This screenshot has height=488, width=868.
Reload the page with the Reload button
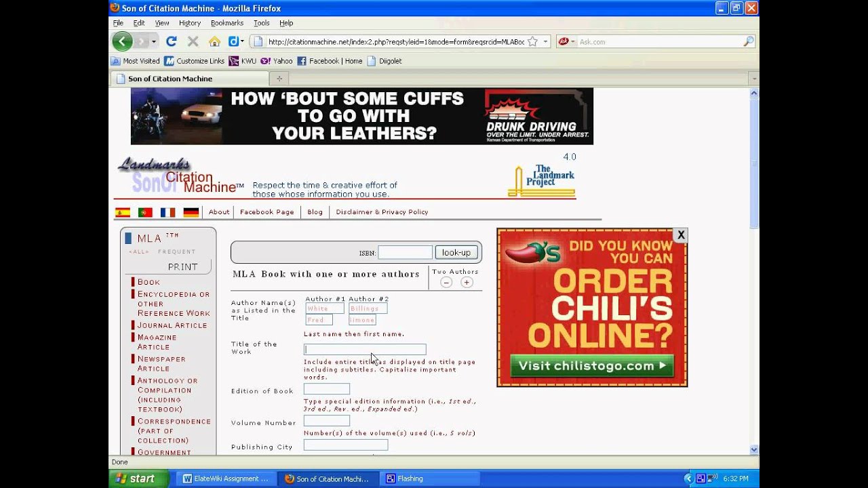172,41
